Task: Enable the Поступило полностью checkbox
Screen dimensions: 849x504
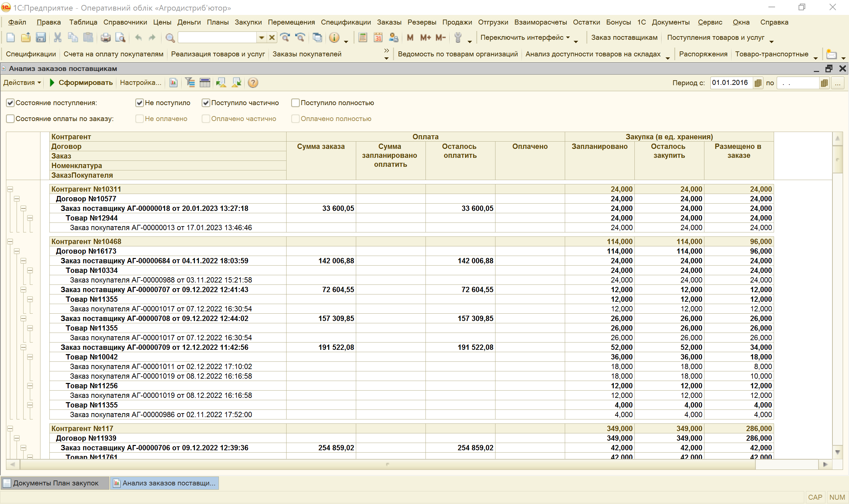Action: 295,103
